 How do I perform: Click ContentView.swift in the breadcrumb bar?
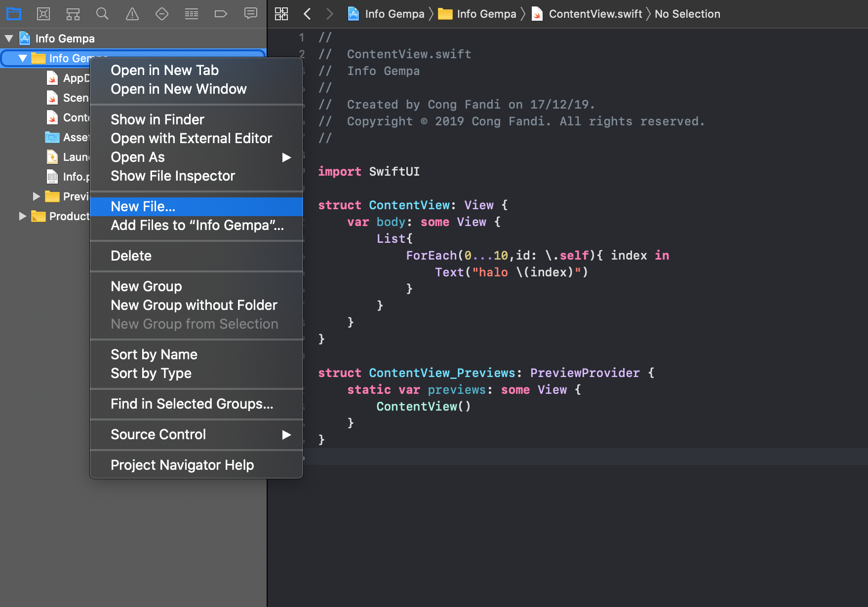click(x=595, y=14)
